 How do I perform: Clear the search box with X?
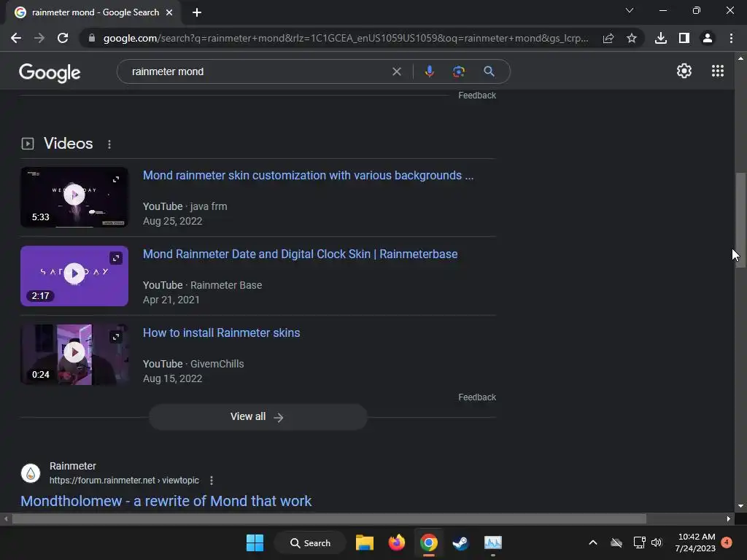point(396,71)
